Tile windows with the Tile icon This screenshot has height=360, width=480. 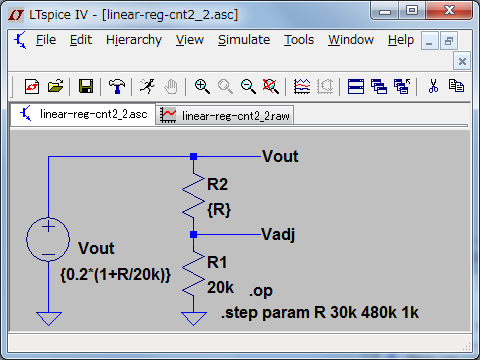point(356,87)
